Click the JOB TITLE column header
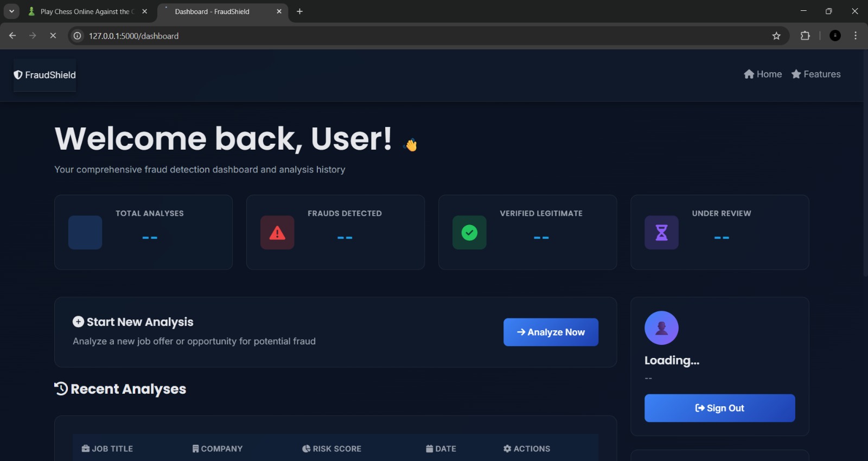Screen dimensions: 868x461 107,449
